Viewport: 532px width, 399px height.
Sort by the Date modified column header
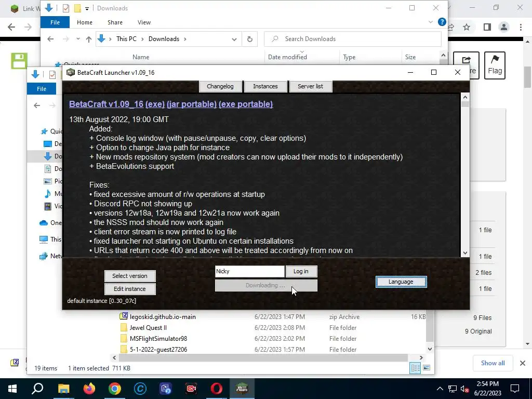click(x=287, y=57)
